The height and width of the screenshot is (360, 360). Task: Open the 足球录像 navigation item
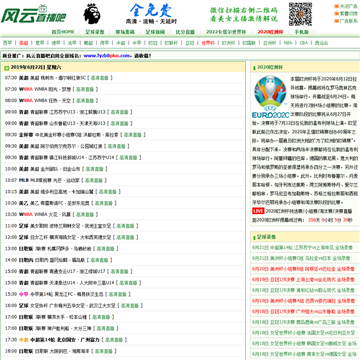(x=95, y=32)
